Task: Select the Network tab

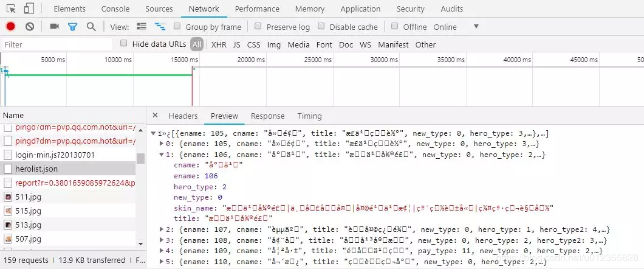Action: pos(204,9)
